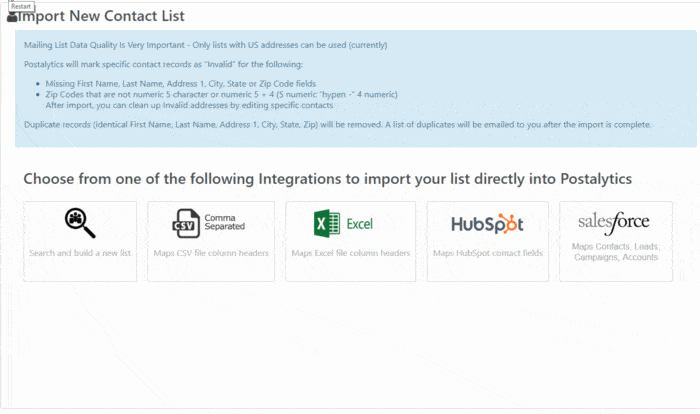This screenshot has height=414, width=700.
Task: Click the contact icon beside page title
Action: coord(12,17)
